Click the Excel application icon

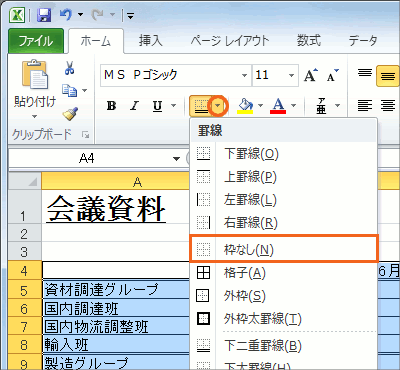coord(16,15)
